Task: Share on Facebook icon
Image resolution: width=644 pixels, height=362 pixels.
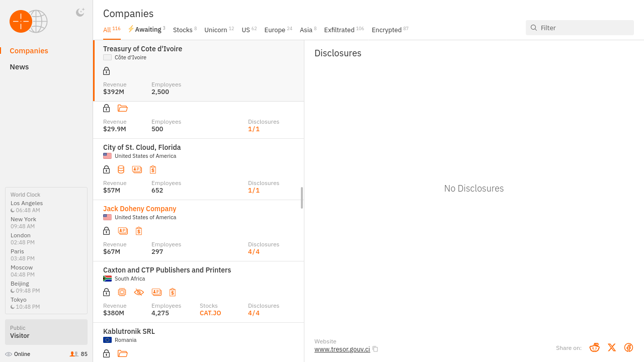Action: [x=628, y=347]
